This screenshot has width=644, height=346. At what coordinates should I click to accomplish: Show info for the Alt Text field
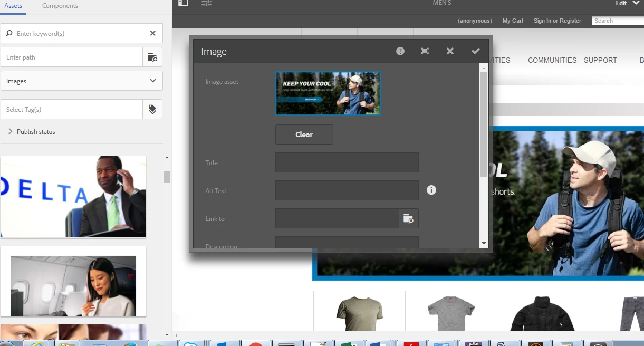click(x=431, y=190)
